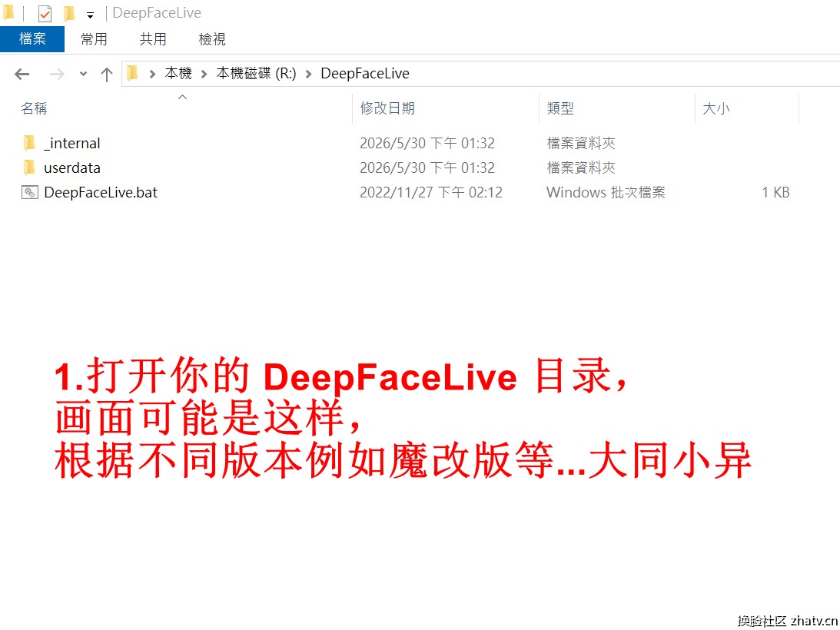Navigate to 本機 in the address bar
Screen dimensions: 840x630
click(178, 74)
